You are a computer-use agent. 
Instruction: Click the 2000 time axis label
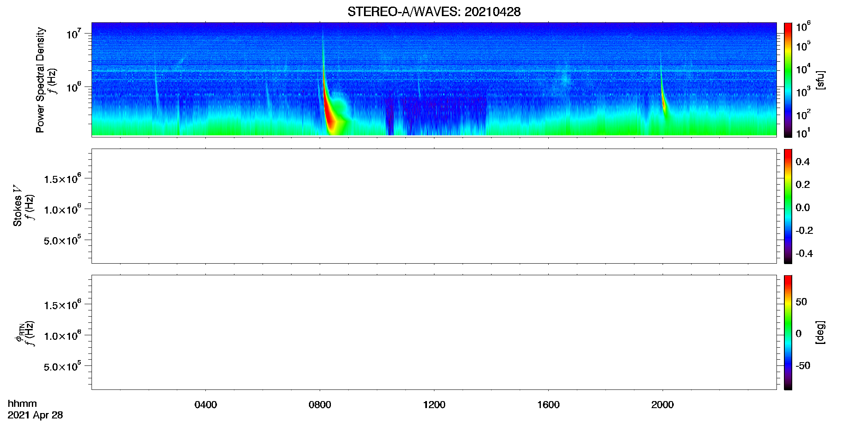[x=662, y=405]
